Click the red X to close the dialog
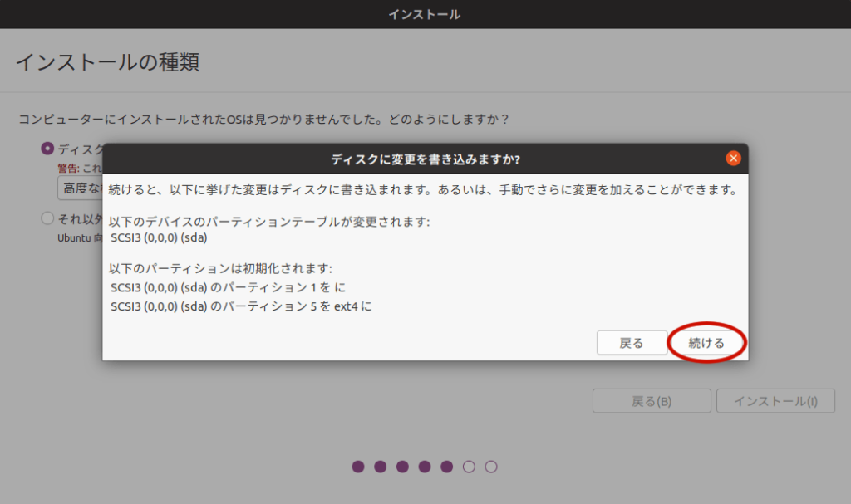The height and width of the screenshot is (504, 851). click(x=733, y=157)
